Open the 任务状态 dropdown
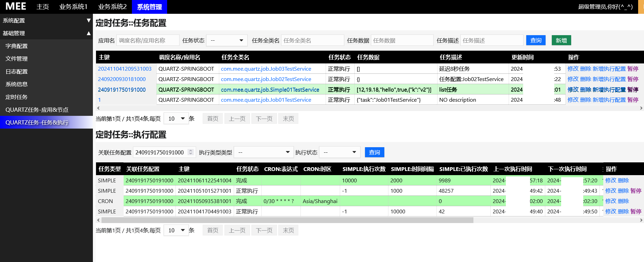This screenshot has width=644, height=262. pyautogui.click(x=227, y=40)
